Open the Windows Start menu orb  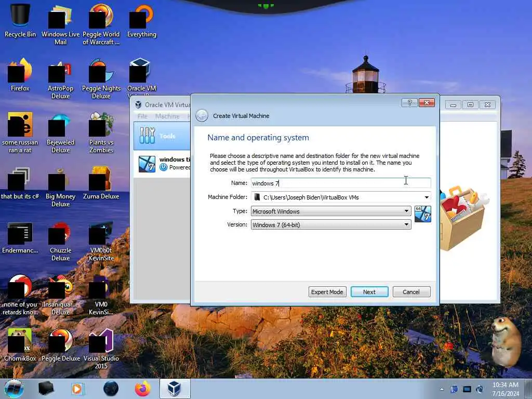(x=14, y=389)
